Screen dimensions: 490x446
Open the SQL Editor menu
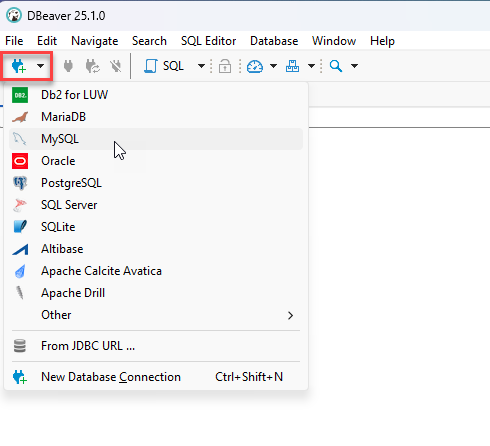tap(208, 41)
